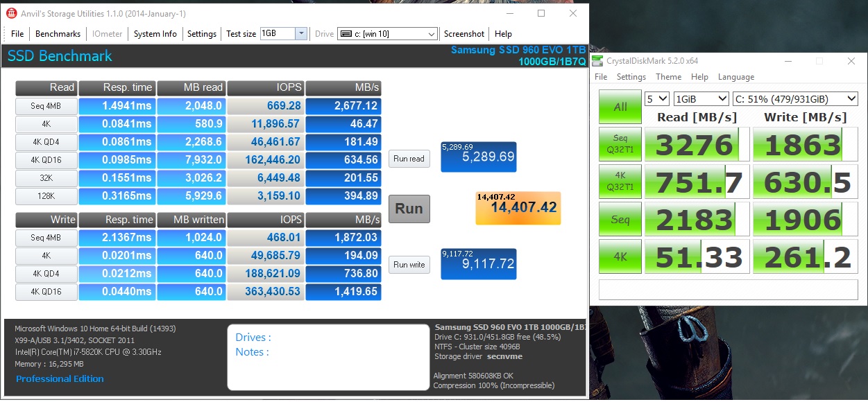Click the Run read button
The height and width of the screenshot is (402, 868).
409,159
